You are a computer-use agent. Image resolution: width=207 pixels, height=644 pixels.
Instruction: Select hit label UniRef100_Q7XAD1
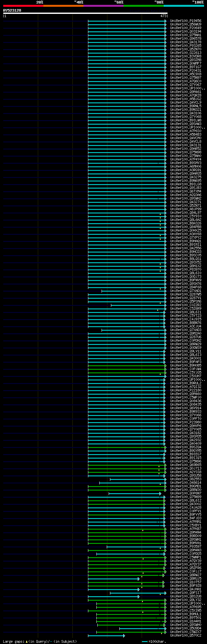(x=186, y=291)
